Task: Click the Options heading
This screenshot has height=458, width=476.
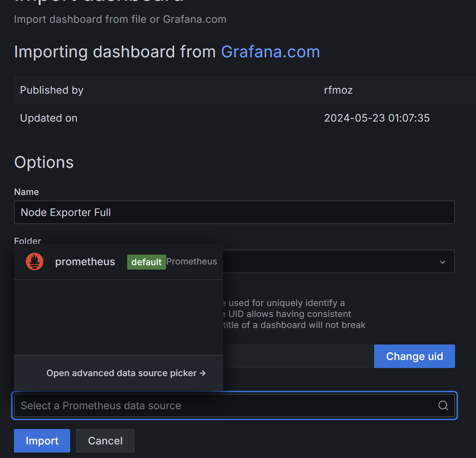Action: [x=44, y=162]
